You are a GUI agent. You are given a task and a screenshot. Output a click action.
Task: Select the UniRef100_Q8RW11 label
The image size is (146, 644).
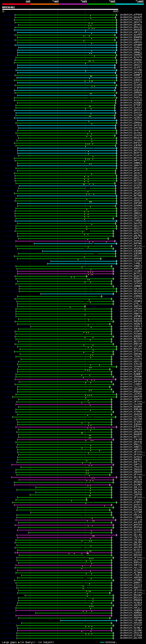click(131, 53)
